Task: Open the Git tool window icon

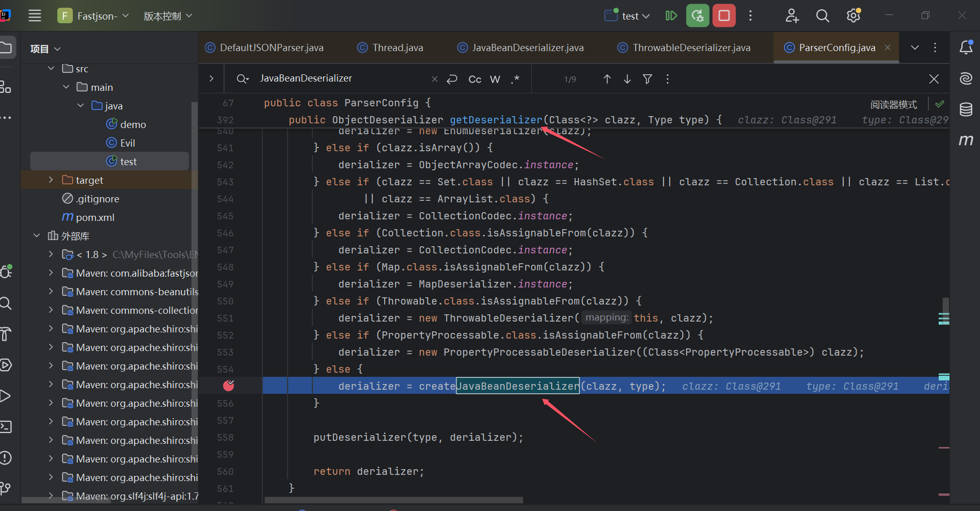Action: point(6,488)
